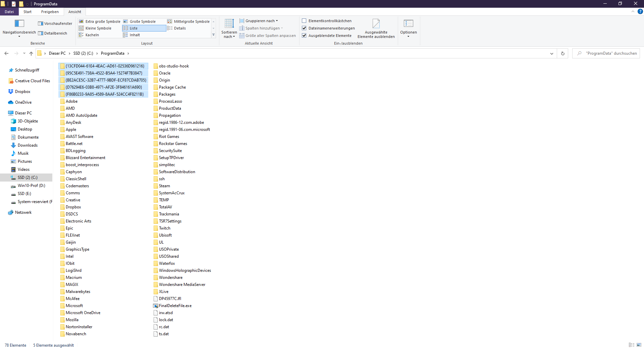This screenshot has height=349, width=644.
Task: Refresh the ProgramData folder view
Action: pyautogui.click(x=563, y=53)
